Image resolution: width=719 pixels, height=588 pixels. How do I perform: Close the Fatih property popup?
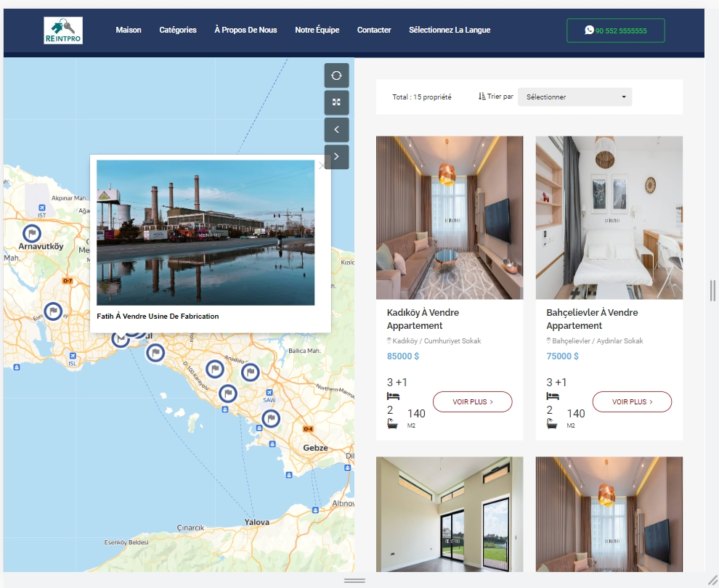tap(322, 166)
